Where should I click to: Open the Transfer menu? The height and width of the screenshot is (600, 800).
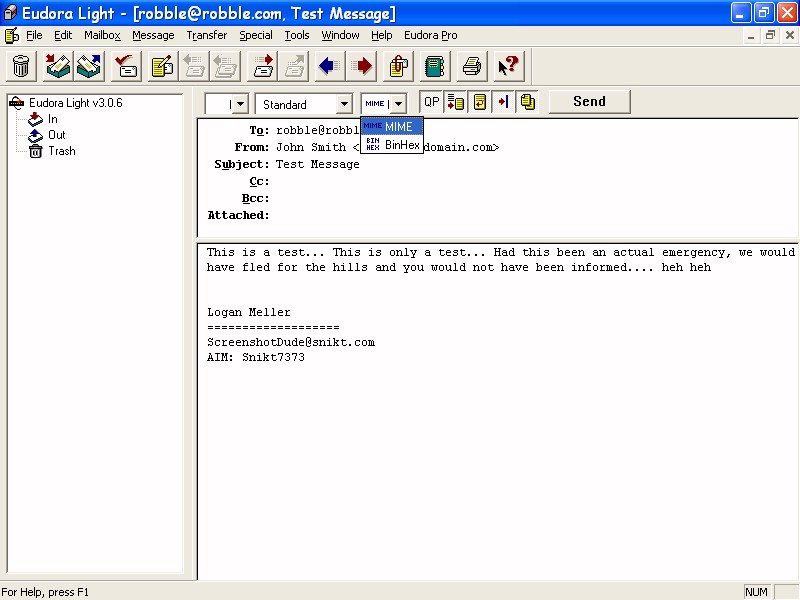point(207,35)
